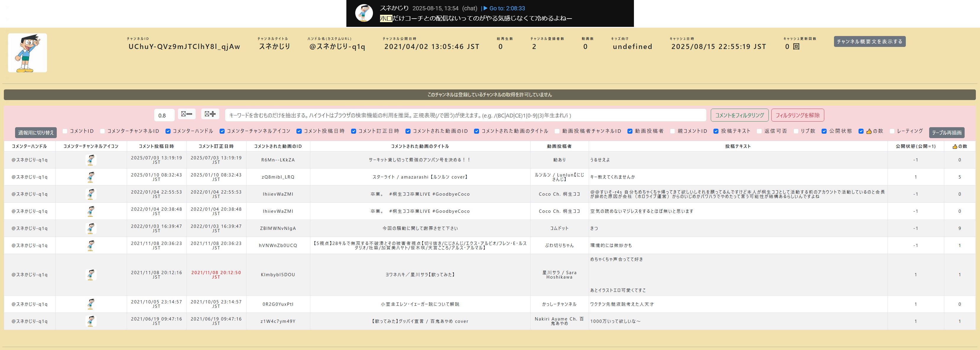The width and height of the screenshot is (980, 350).
Task: Enable the コメントID column checkbox
Action: [x=65, y=131]
